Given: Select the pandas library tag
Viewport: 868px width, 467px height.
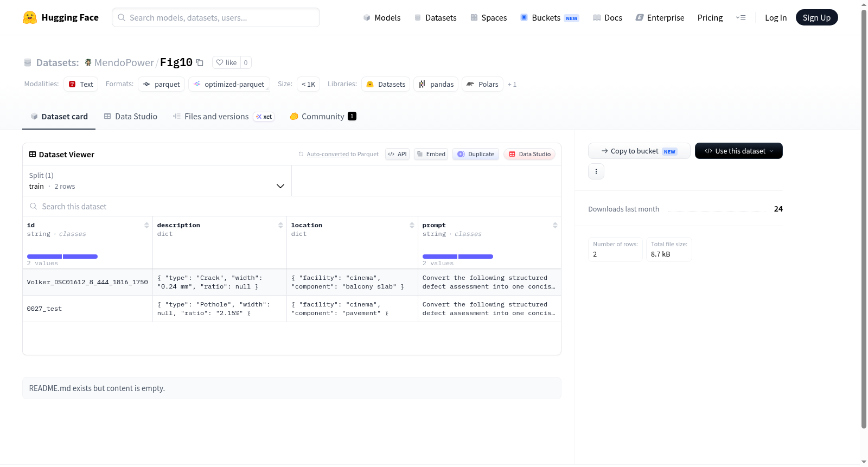Looking at the screenshot, I should tap(436, 84).
